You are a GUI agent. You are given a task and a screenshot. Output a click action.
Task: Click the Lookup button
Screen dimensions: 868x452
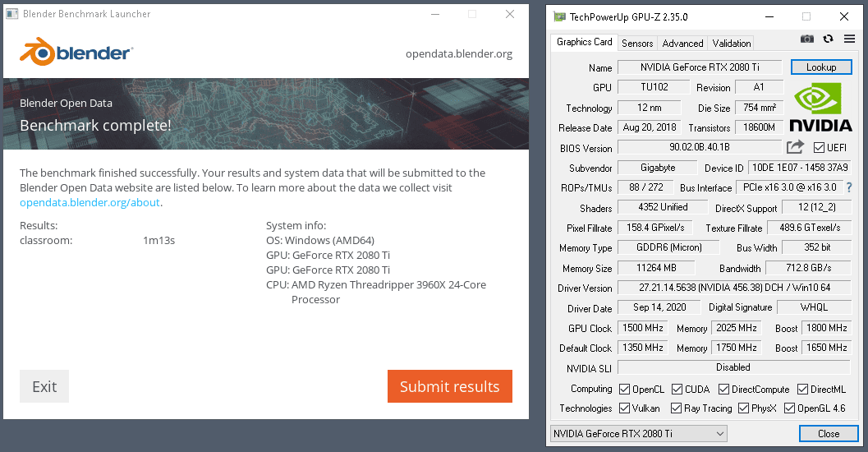tap(821, 67)
